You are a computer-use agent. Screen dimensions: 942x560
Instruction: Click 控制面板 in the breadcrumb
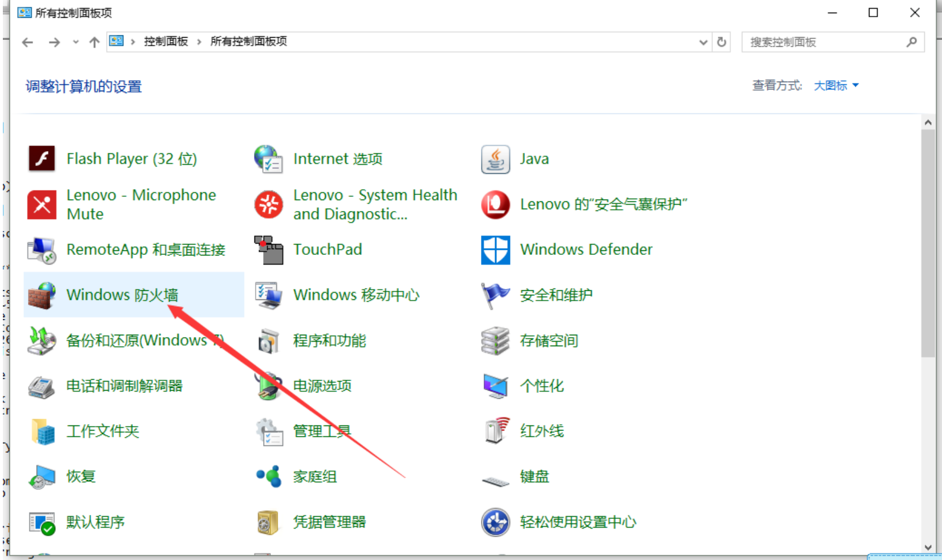(x=166, y=41)
